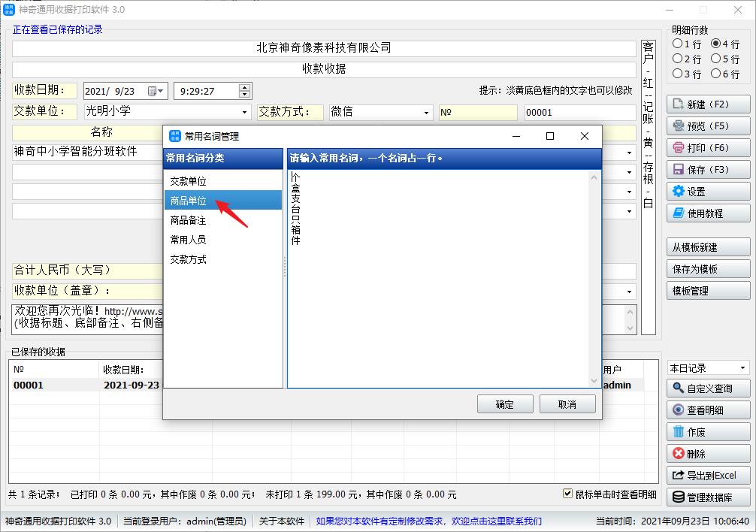Save the receipt with the 保存 (F3) icon

click(679, 170)
